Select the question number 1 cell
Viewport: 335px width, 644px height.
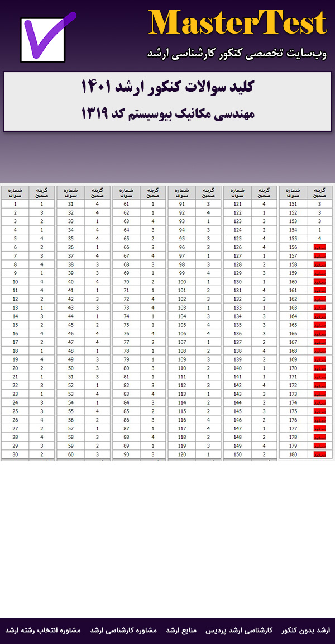pyautogui.click(x=15, y=204)
